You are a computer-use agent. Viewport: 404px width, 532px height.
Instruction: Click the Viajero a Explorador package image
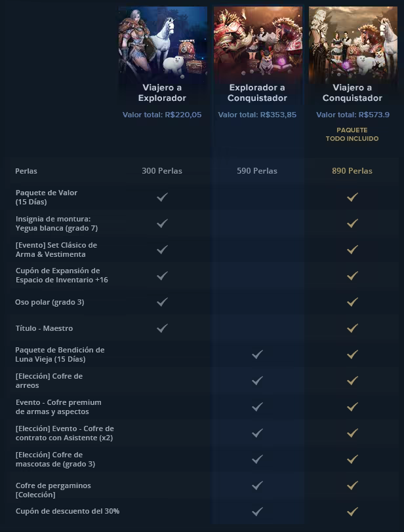[163, 43]
